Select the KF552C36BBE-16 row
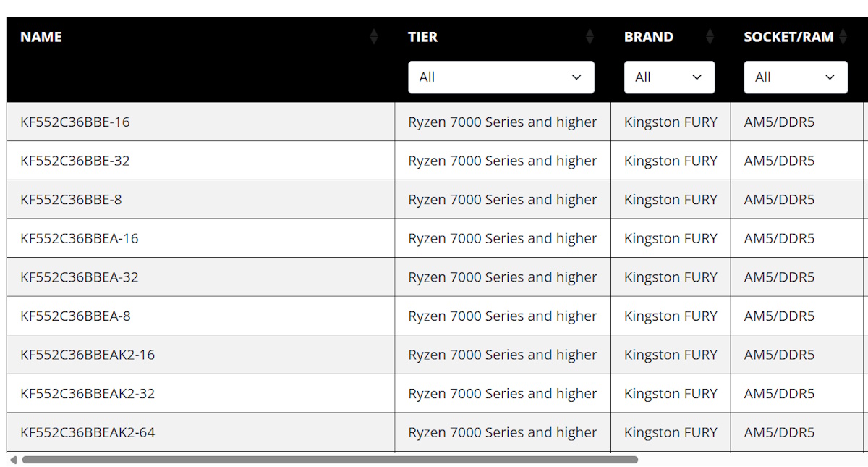 (x=75, y=122)
